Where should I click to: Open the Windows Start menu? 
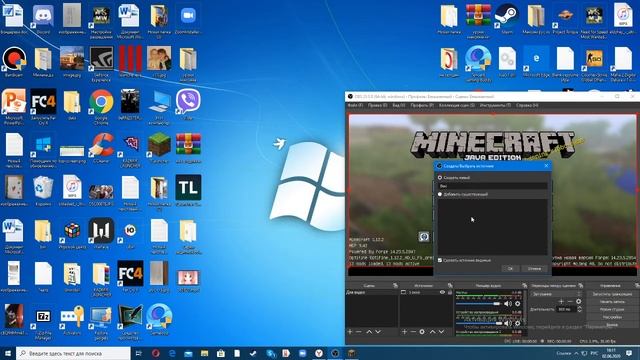point(8,353)
